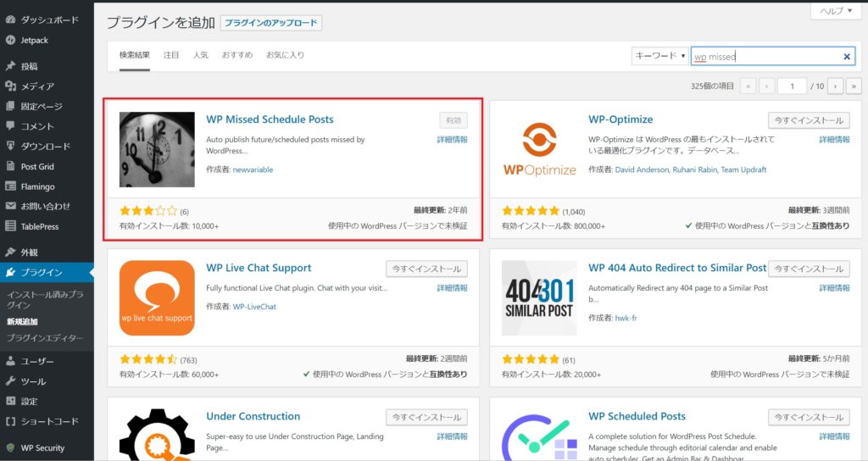Install Under Construction plugin
Viewport: 868px width, 461px height.
pyautogui.click(x=426, y=417)
